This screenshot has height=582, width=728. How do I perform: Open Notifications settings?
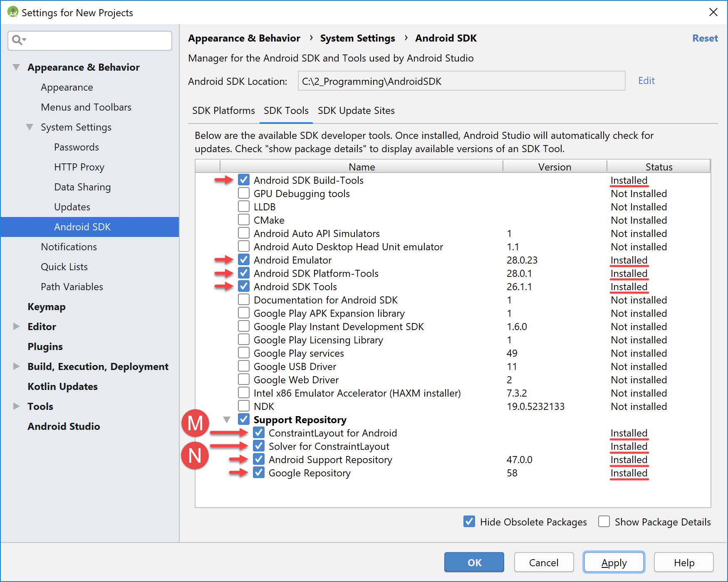69,247
